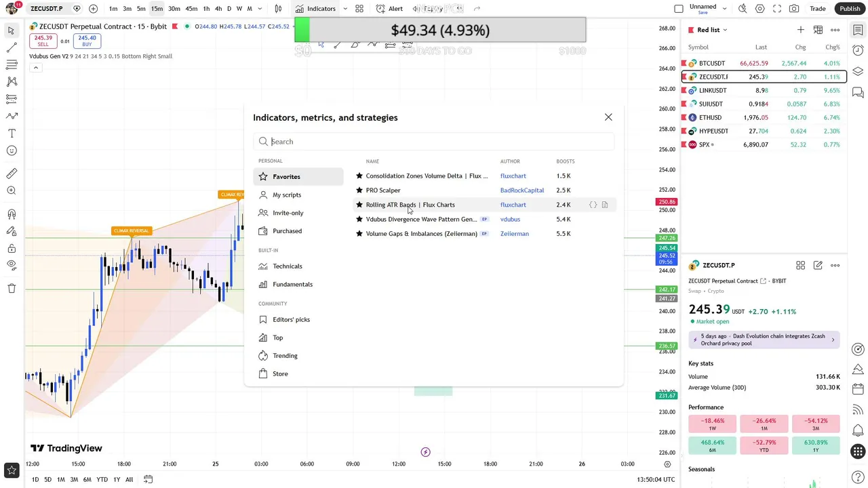Open watchlist advanced view table icon
Viewport: 868px width, 488px height.
[818, 30]
